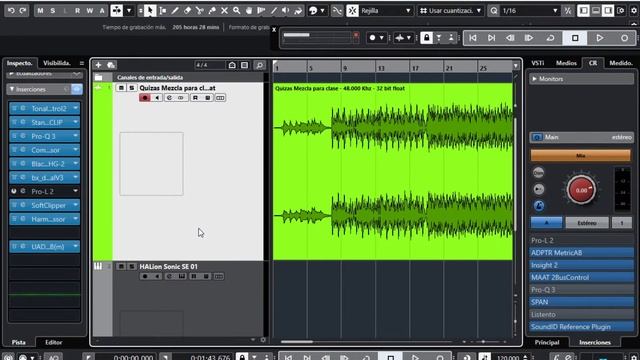Open the ADPTR MetricAB insert
Viewport: 640px width, 360px height.
click(x=581, y=253)
